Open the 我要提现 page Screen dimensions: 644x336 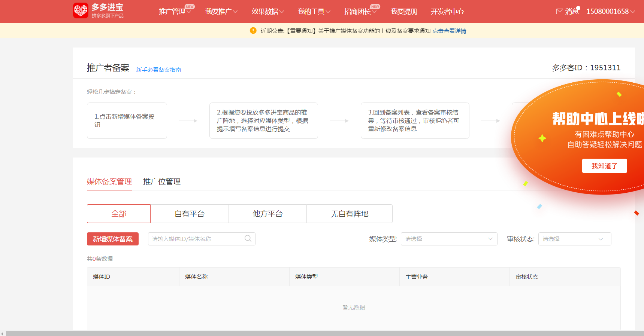tap(404, 12)
